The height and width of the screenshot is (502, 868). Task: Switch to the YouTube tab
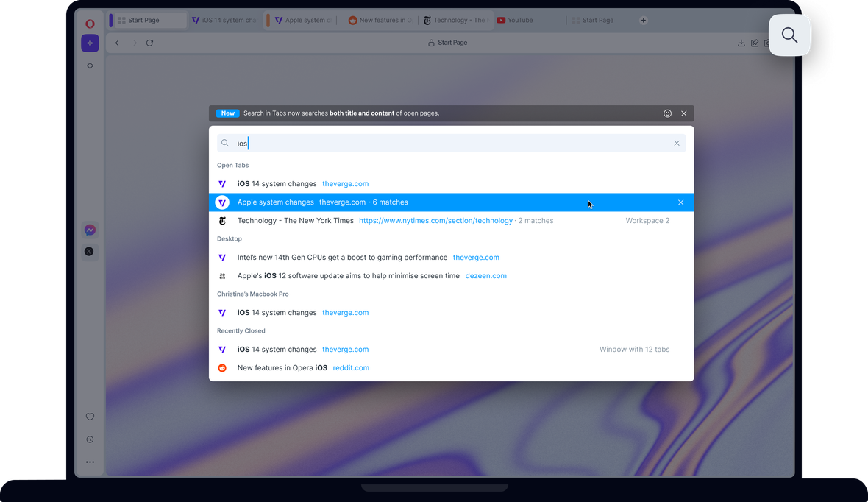pos(529,21)
